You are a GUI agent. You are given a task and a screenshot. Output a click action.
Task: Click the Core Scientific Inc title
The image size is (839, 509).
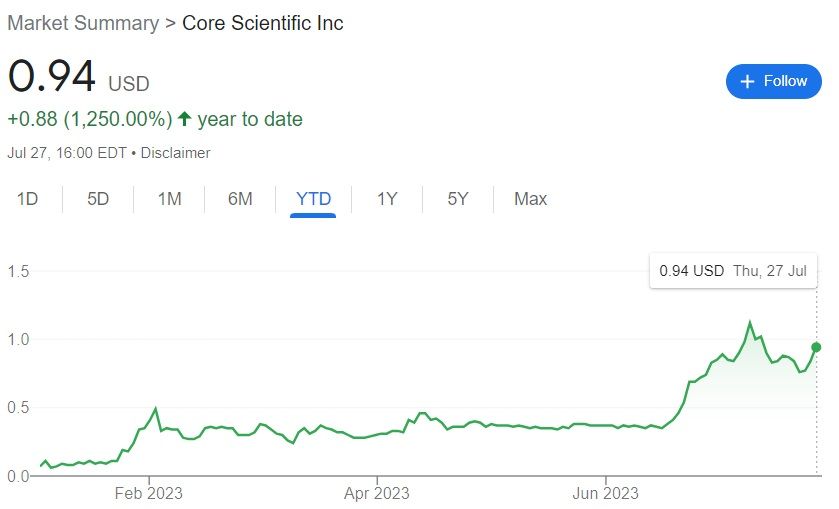click(x=262, y=23)
